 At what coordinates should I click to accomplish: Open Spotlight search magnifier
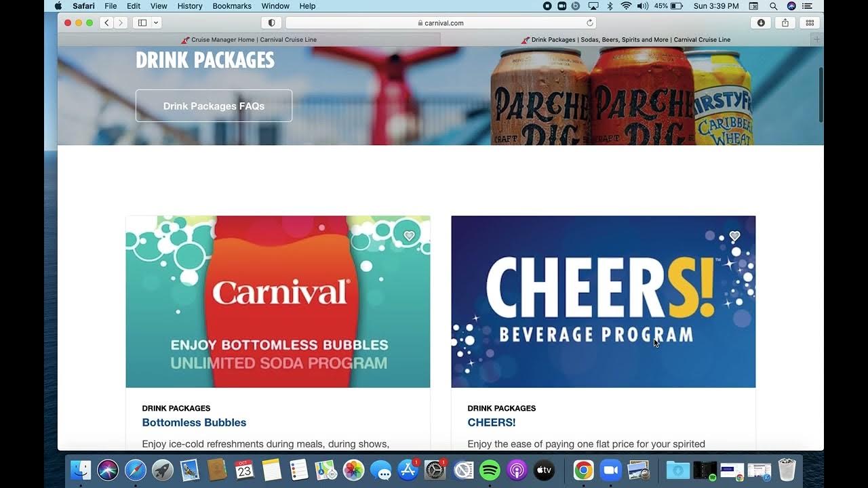[x=774, y=6]
